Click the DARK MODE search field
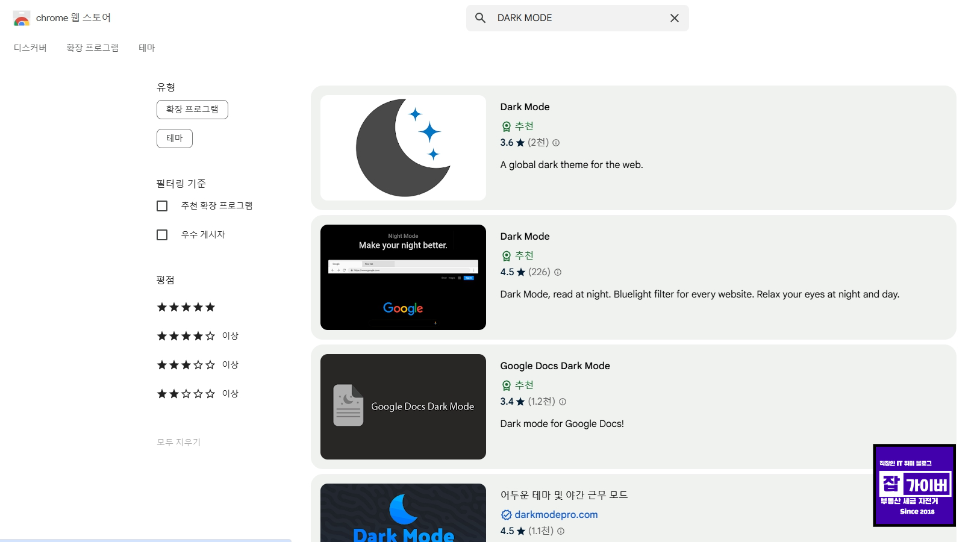Screen dimensions: 980x542 point(577,18)
